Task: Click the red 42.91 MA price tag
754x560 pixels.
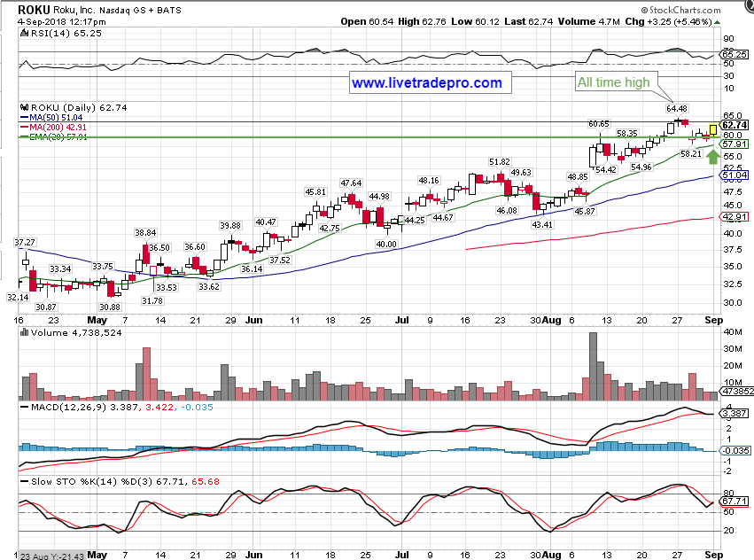Action: click(x=735, y=216)
